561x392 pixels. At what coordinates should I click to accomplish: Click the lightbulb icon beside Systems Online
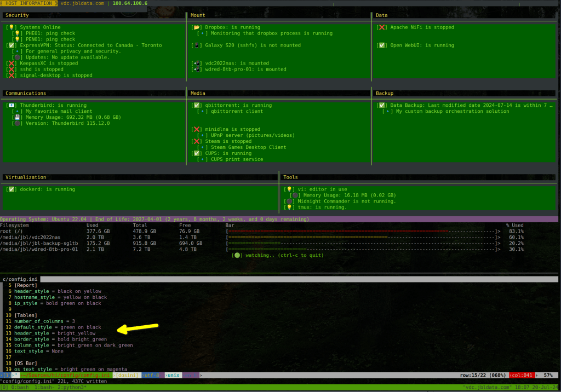(x=11, y=27)
